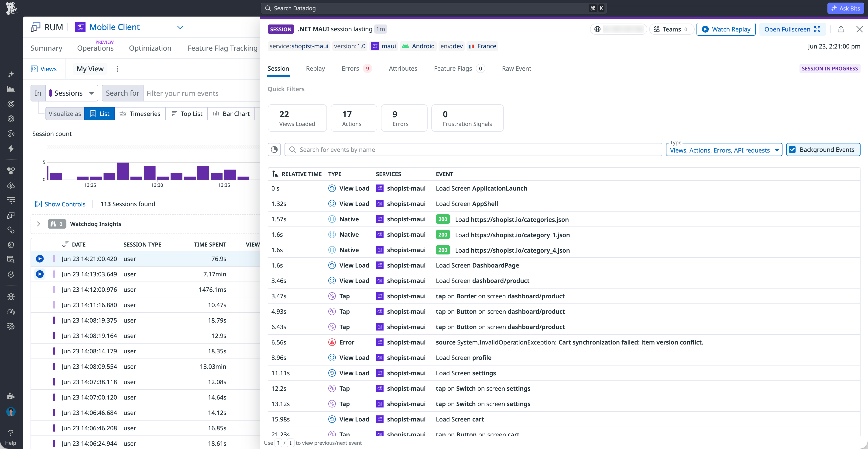This screenshot has width=868, height=449.
Task: Open the Load https://shopist.io/categories.json event
Action: (564, 219)
